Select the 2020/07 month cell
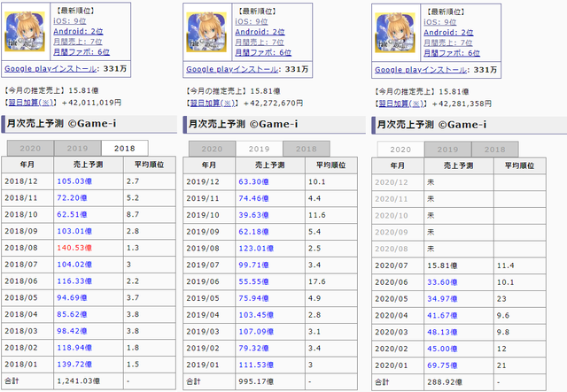This screenshot has width=567, height=392. [x=398, y=265]
